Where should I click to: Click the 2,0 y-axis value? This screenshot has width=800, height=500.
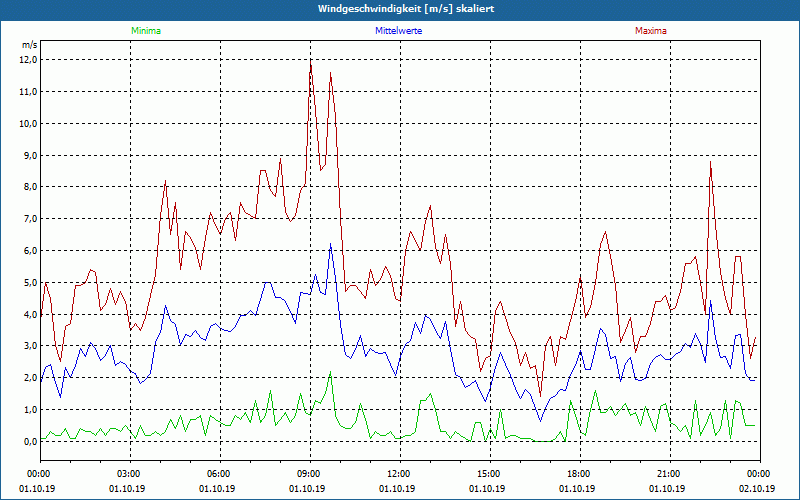pos(31,378)
